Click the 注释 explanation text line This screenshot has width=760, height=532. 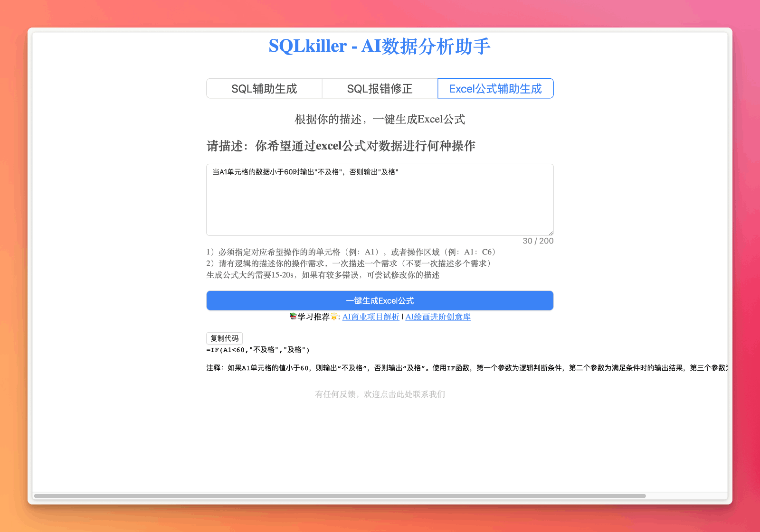[x=467, y=368]
